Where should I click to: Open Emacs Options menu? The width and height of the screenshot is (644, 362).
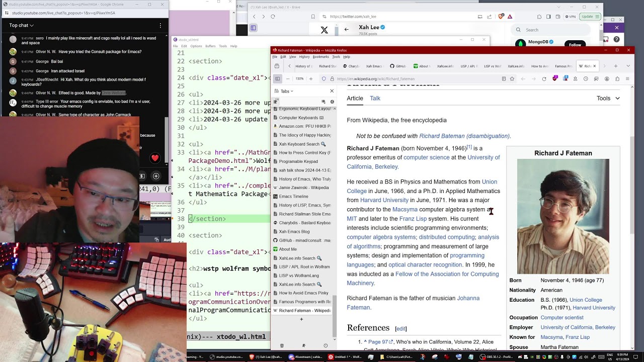click(196, 46)
